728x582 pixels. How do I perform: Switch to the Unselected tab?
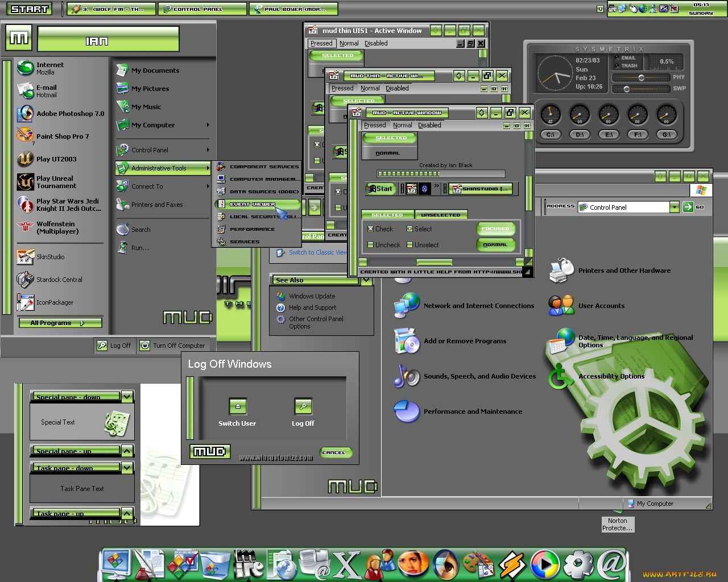click(441, 215)
